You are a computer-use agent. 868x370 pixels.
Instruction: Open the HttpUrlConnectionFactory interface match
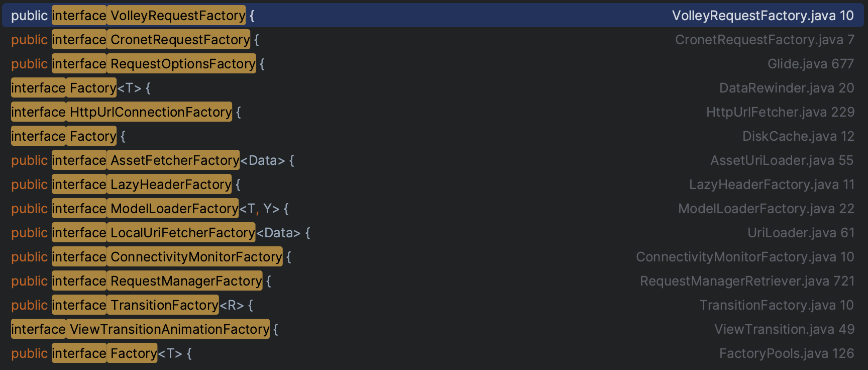(151, 112)
